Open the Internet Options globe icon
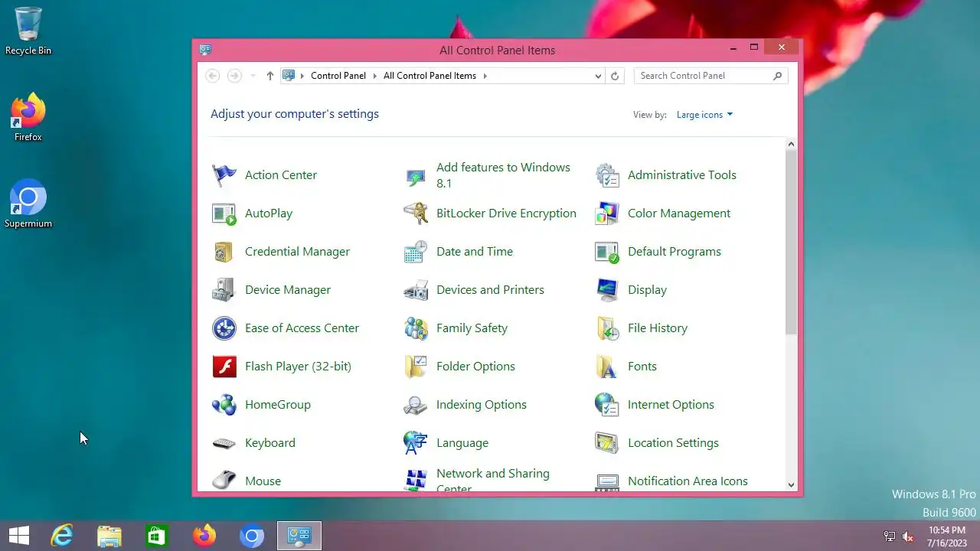This screenshot has width=980, height=551. pyautogui.click(x=607, y=405)
